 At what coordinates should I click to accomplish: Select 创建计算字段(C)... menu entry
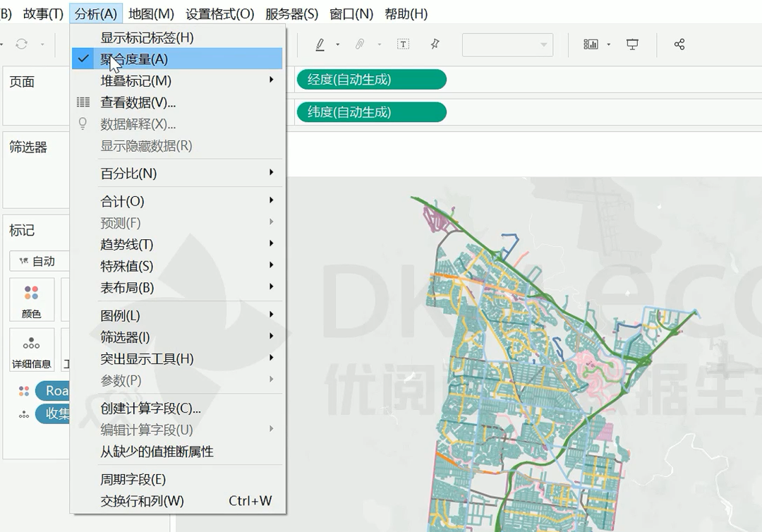[150, 409]
